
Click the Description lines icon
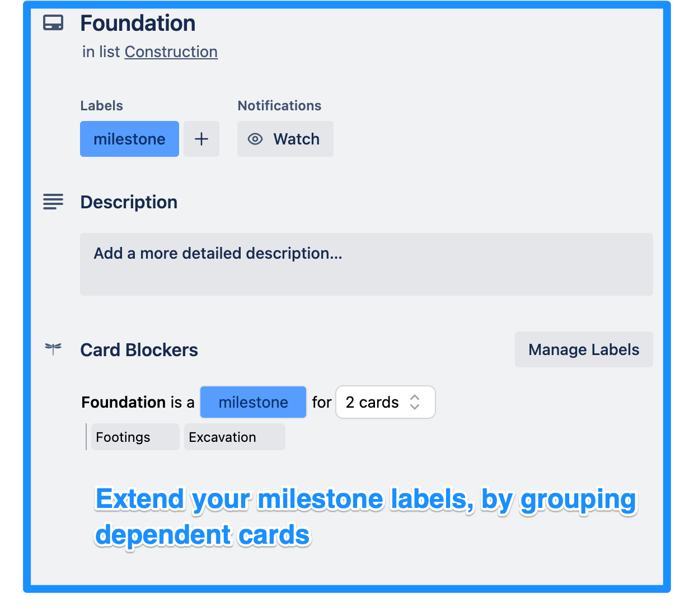(x=53, y=202)
